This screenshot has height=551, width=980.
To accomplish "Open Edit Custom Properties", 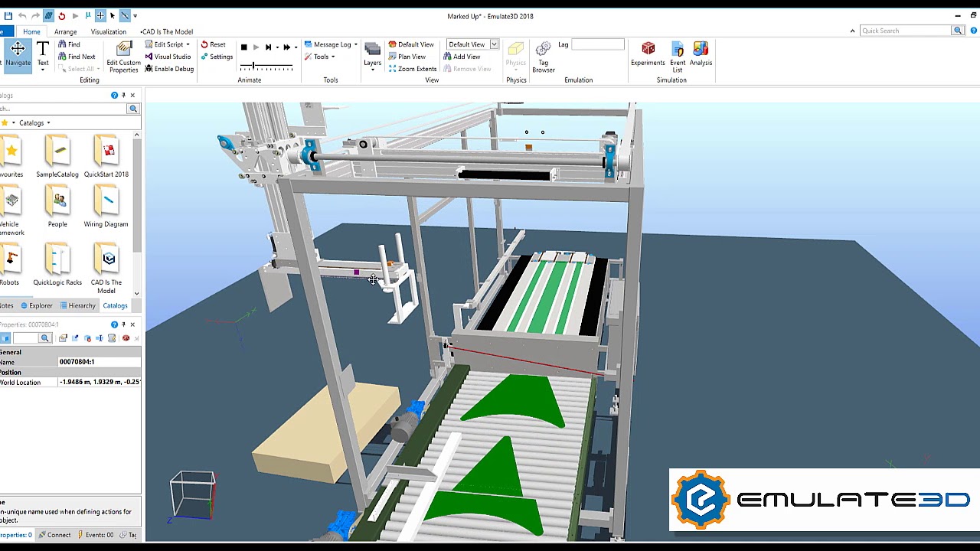I will [x=123, y=57].
